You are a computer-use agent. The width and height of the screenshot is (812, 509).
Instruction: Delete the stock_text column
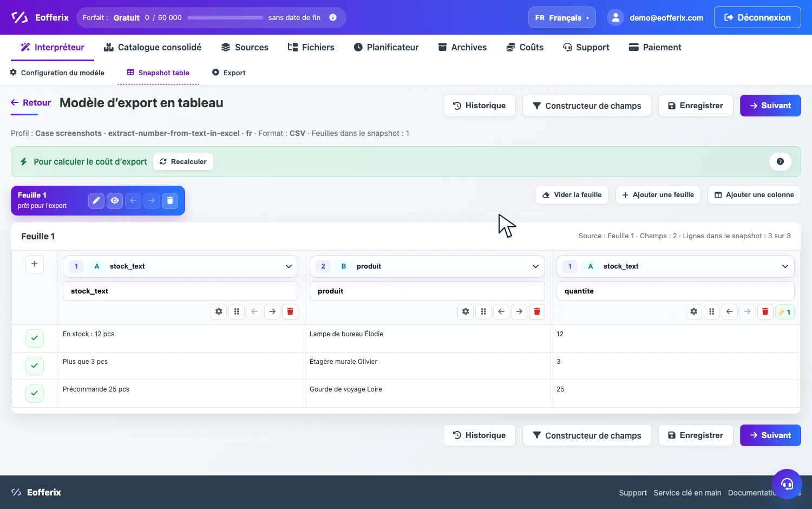coord(290,311)
